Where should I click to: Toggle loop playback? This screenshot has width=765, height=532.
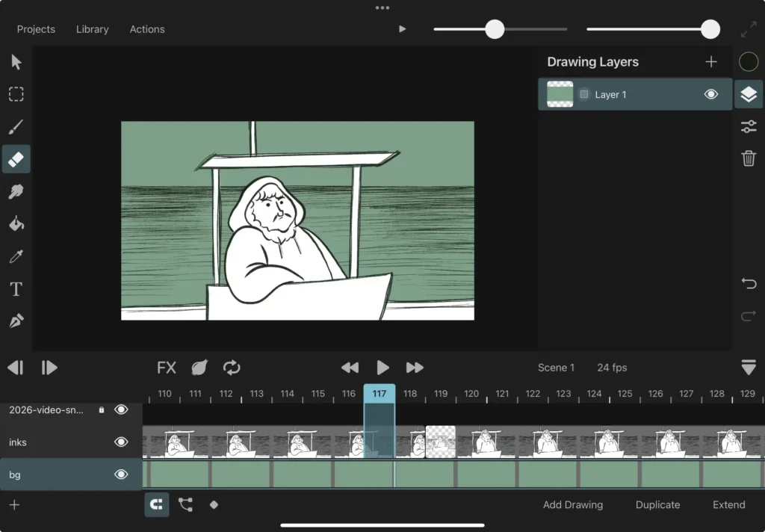pos(232,368)
